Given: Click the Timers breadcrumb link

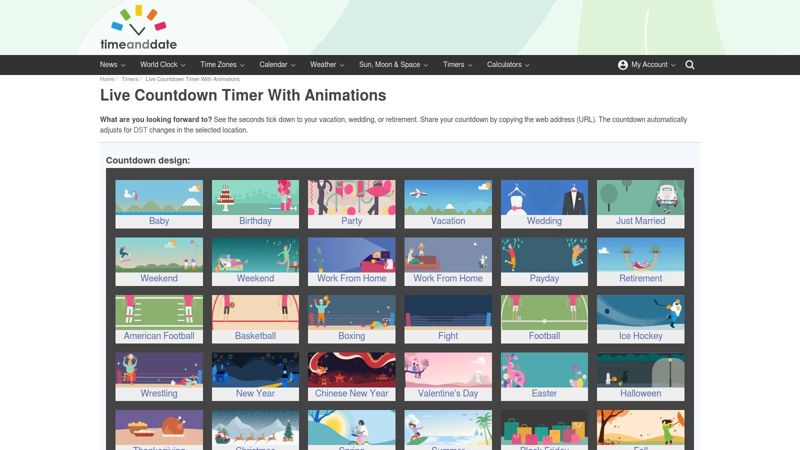Looking at the screenshot, I should pos(129,78).
